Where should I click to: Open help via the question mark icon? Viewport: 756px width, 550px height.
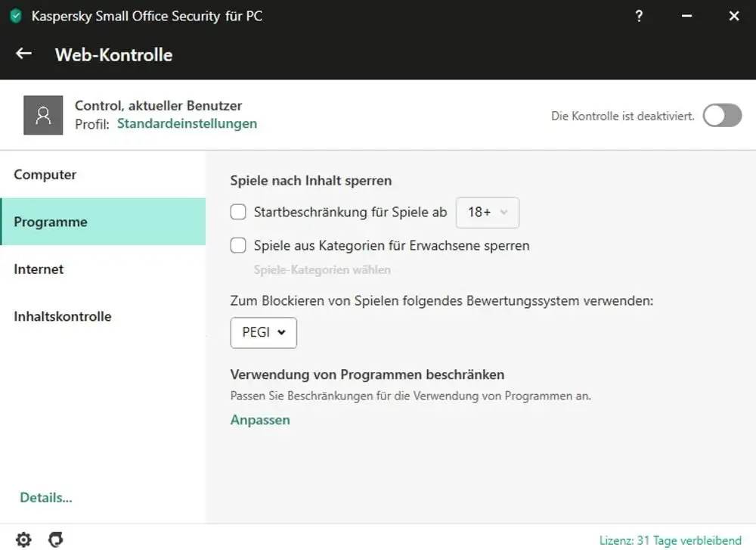click(639, 16)
